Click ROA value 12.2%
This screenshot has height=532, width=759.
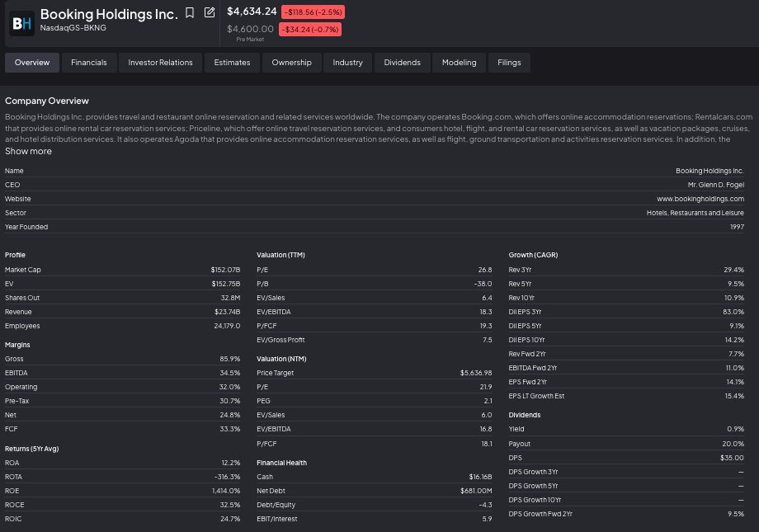coord(231,463)
